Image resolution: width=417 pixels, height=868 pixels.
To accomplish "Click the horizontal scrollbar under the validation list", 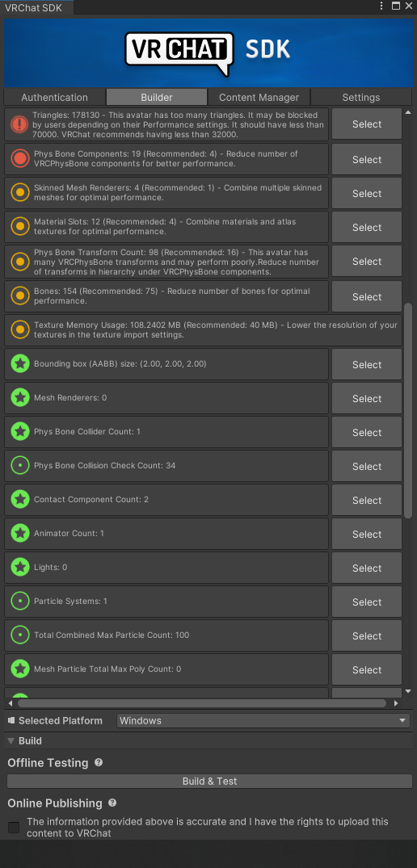I will (202, 703).
